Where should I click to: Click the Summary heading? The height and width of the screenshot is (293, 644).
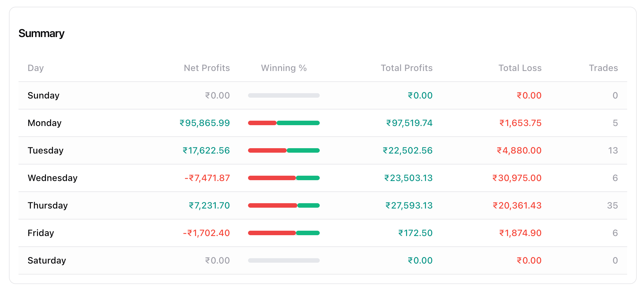(x=41, y=33)
